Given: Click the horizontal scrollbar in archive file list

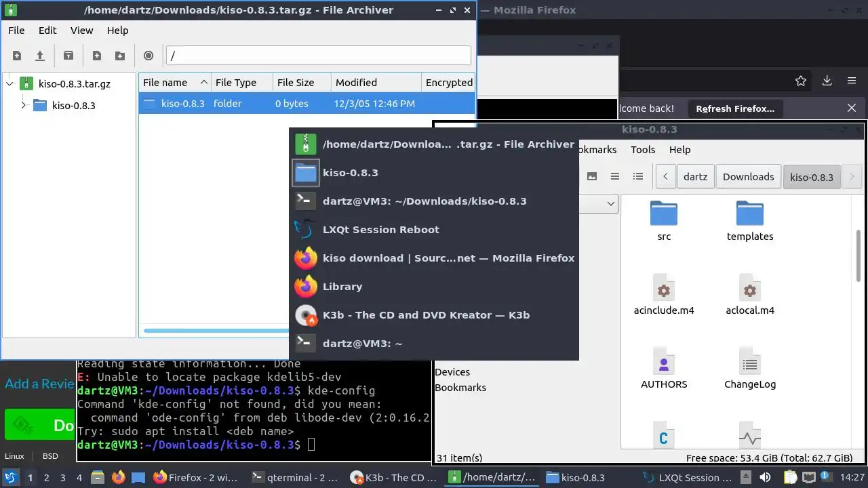Looking at the screenshot, I should pos(216,331).
